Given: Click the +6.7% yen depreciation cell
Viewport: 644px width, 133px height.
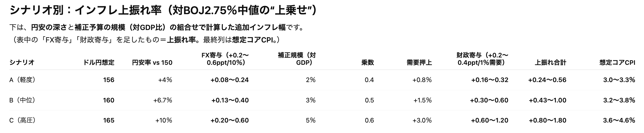Looking at the screenshot, I should pos(163,100).
